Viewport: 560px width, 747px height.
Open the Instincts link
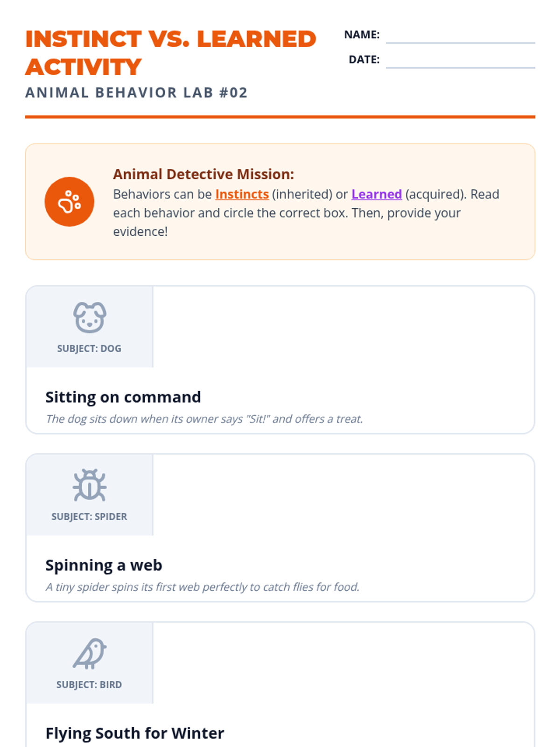(242, 194)
